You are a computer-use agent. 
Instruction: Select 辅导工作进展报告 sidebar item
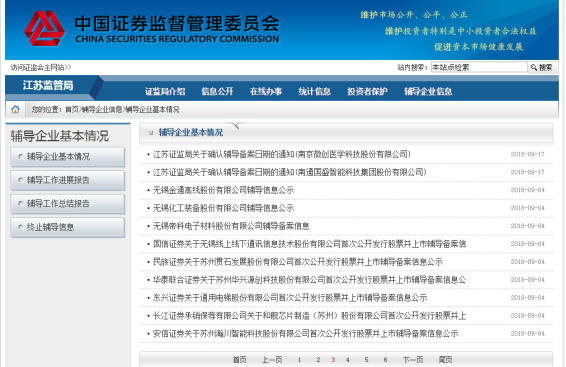(x=68, y=180)
